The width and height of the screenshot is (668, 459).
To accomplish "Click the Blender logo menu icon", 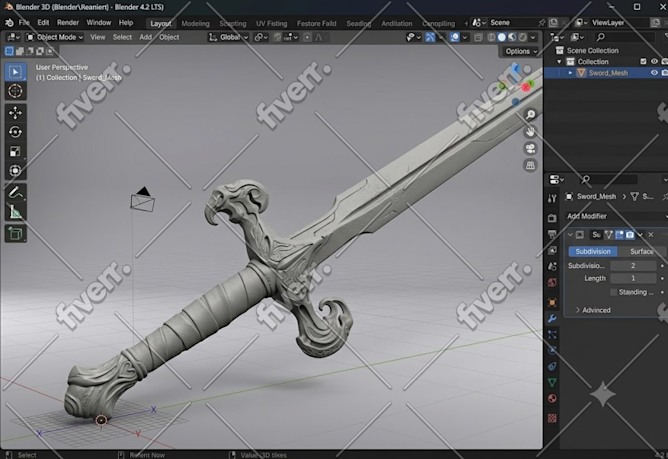I will [9, 23].
